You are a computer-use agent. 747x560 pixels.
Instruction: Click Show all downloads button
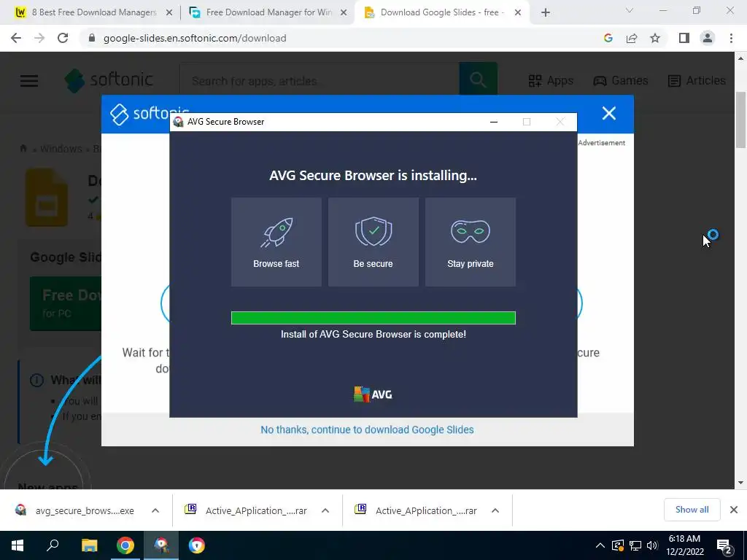tap(692, 510)
